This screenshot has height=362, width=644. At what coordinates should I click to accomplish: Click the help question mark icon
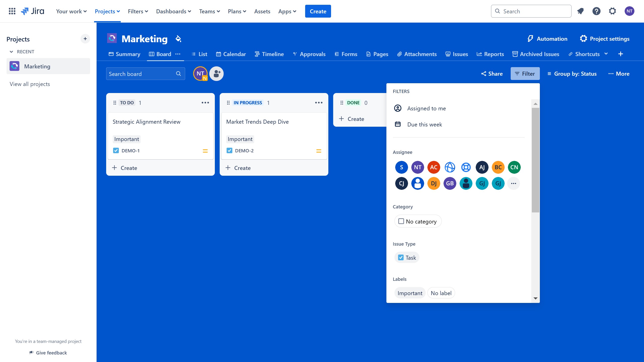pyautogui.click(x=596, y=11)
